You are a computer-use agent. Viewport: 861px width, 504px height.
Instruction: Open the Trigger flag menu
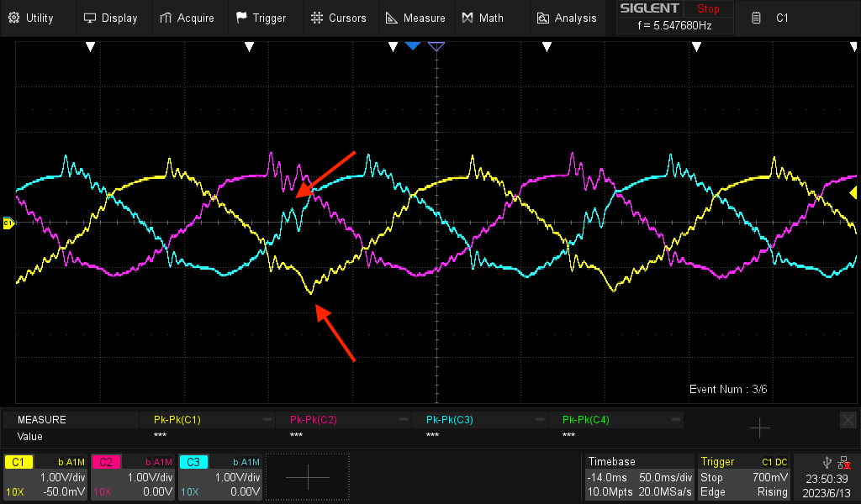click(261, 18)
